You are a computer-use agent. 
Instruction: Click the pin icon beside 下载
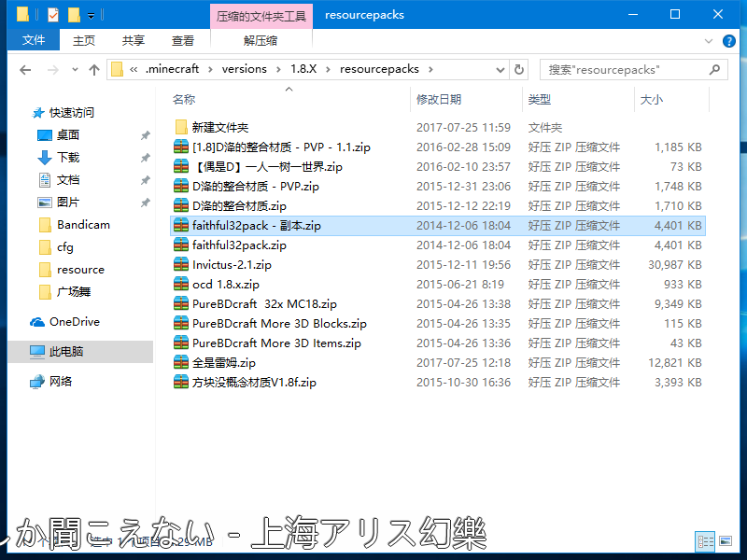click(146, 158)
